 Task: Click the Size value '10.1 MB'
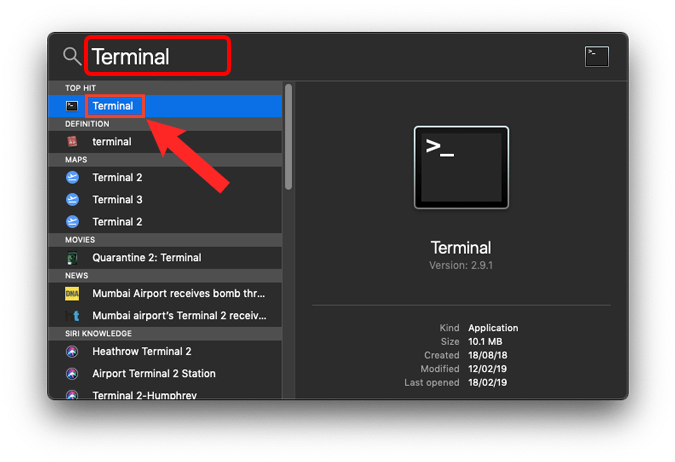pos(485,342)
